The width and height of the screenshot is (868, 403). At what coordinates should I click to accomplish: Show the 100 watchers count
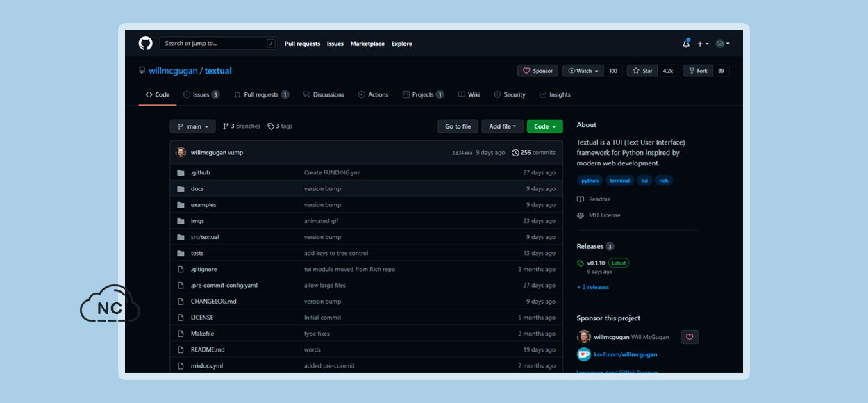coord(613,71)
